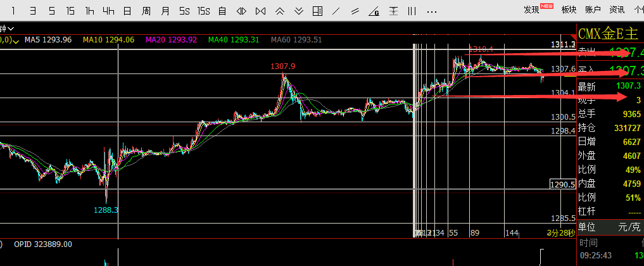This screenshot has height=266, width=644.
Task: Select the parallel lines drawing tool
Action: [x=355, y=11]
